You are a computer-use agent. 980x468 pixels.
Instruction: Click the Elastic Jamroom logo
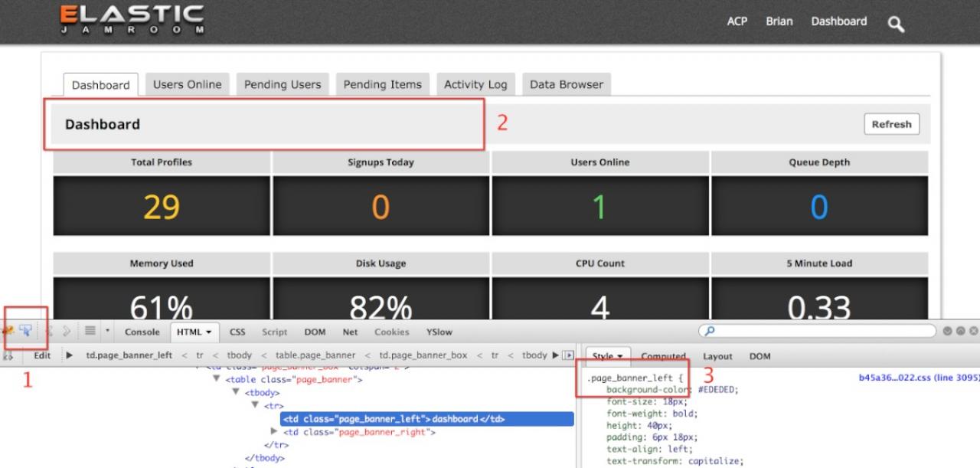(132, 20)
